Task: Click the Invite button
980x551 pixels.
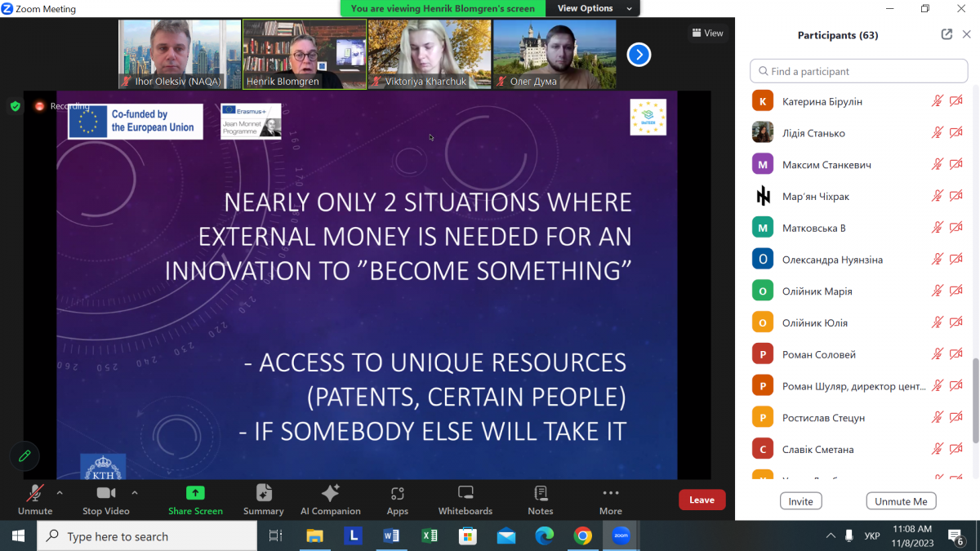Action: [800, 501]
